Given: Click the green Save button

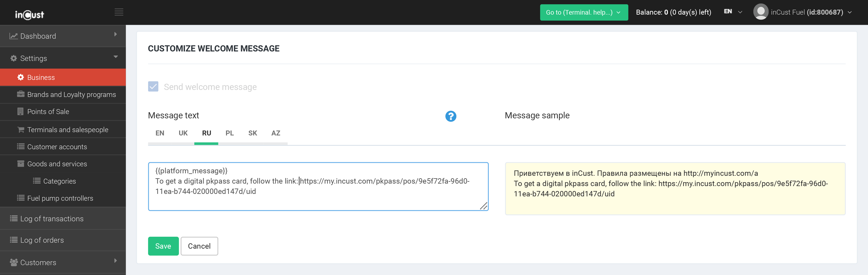Looking at the screenshot, I should (163, 246).
